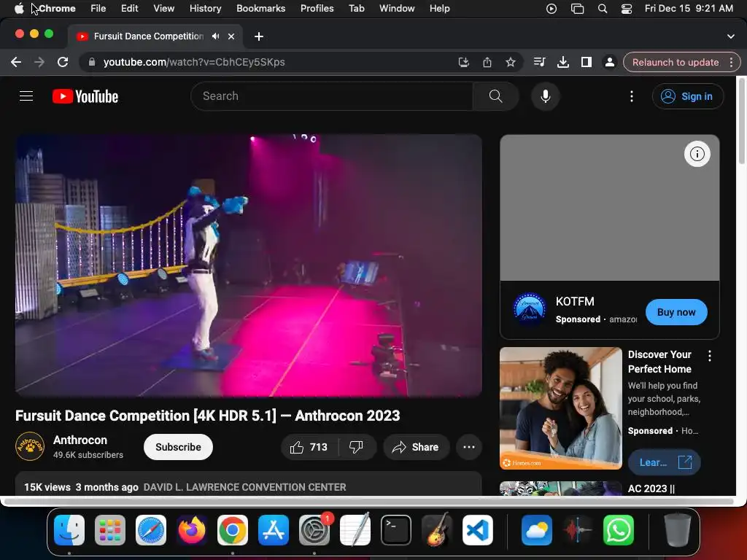
Task: Dislike the video with thumbs down
Action: tap(357, 447)
